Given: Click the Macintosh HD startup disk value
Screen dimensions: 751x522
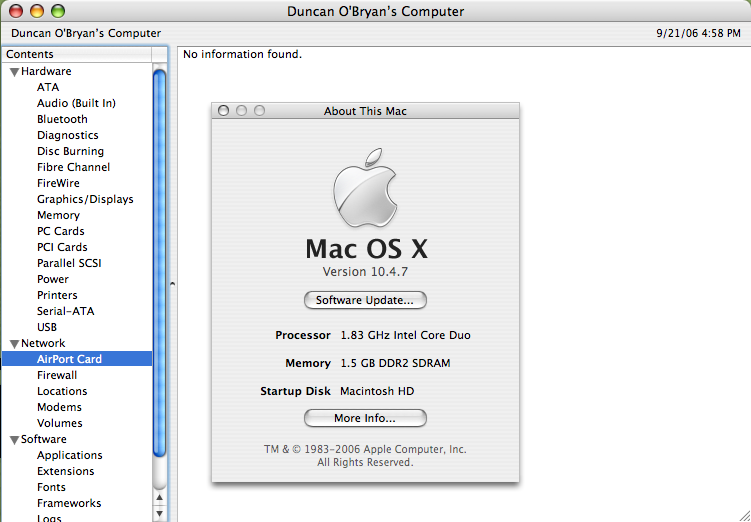Looking at the screenshot, I should click(377, 391).
